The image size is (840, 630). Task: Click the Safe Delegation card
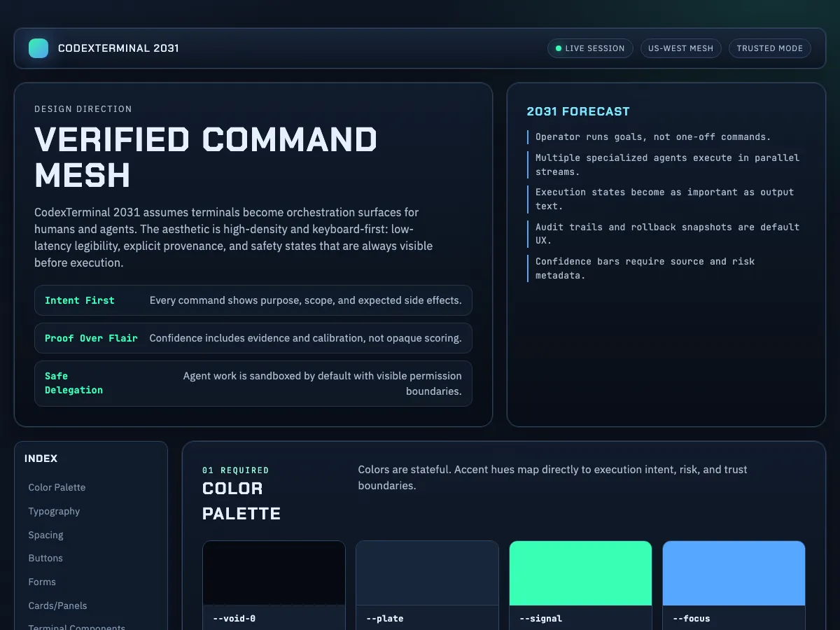click(253, 383)
